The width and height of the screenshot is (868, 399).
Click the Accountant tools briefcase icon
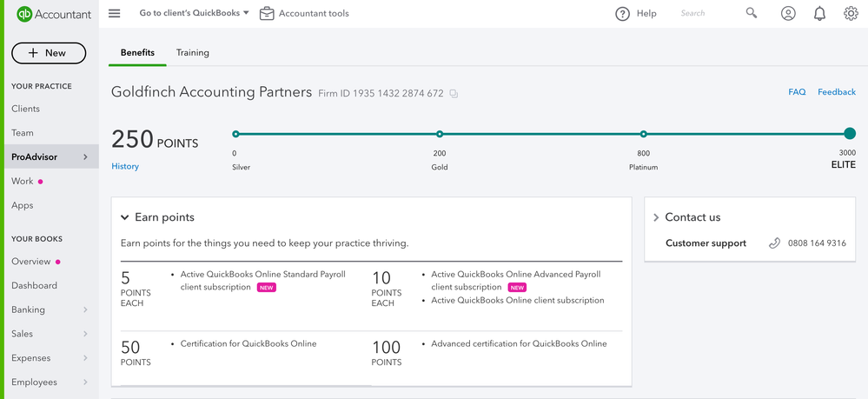coord(267,14)
